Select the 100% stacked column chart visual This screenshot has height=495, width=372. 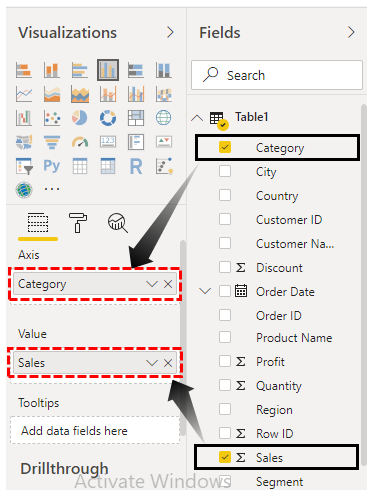tap(164, 70)
